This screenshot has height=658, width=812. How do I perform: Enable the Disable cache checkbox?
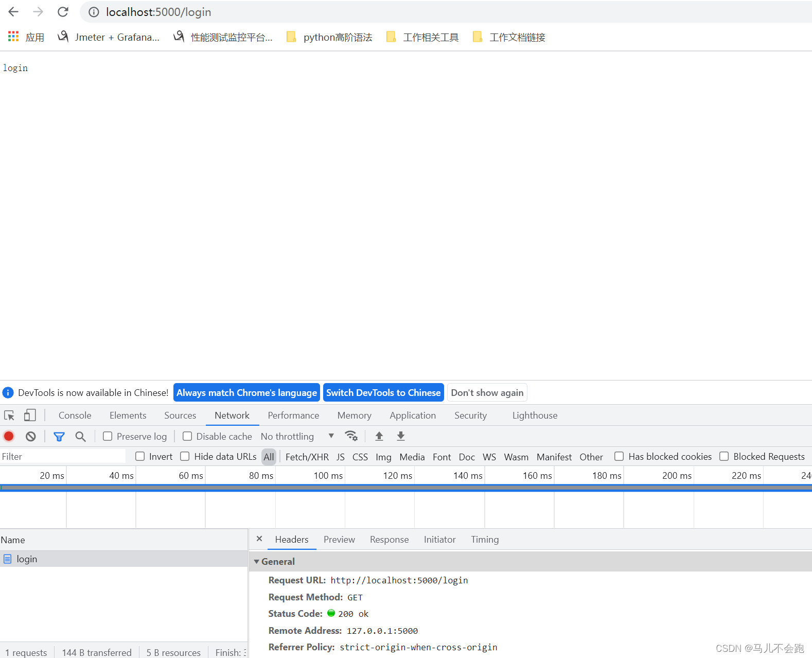point(187,437)
